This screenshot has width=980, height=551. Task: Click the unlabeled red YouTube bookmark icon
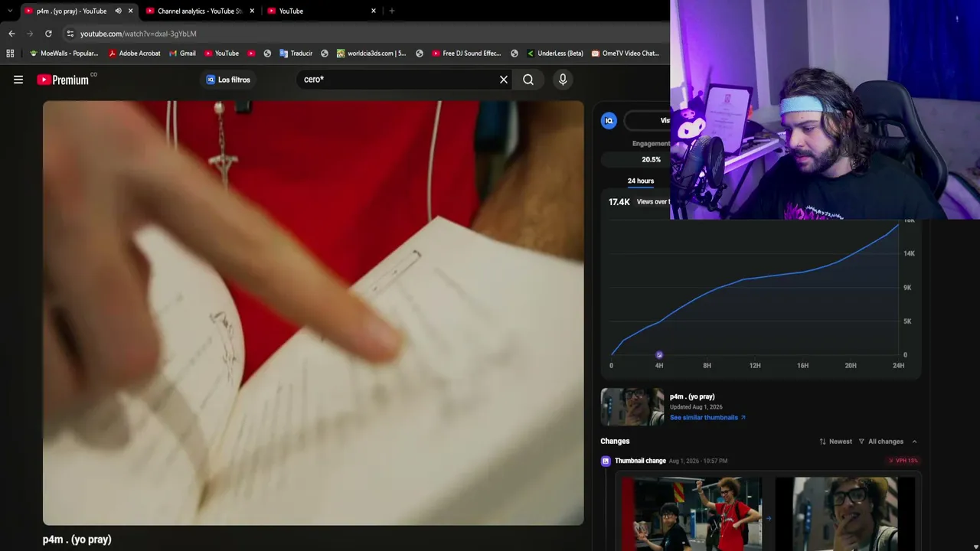[x=251, y=54]
